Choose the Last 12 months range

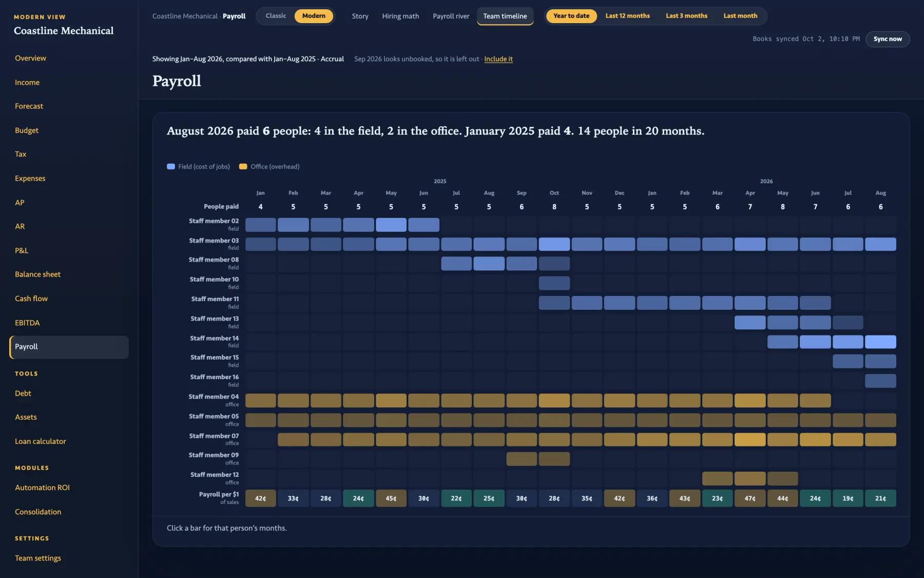click(x=627, y=16)
